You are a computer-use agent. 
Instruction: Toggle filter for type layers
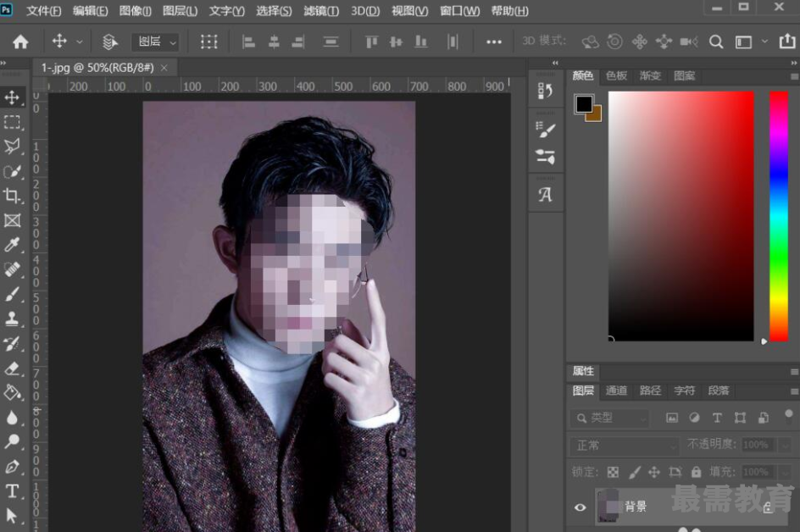[x=717, y=418]
